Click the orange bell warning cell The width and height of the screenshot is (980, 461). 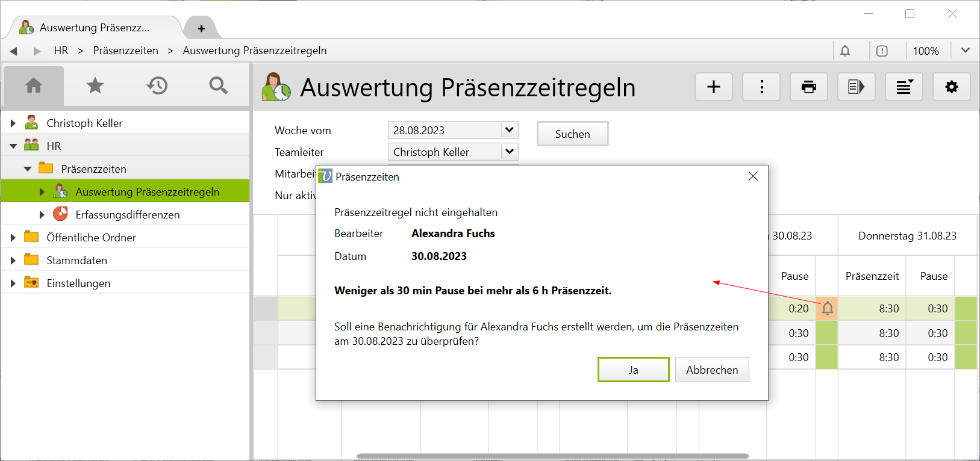point(827,309)
